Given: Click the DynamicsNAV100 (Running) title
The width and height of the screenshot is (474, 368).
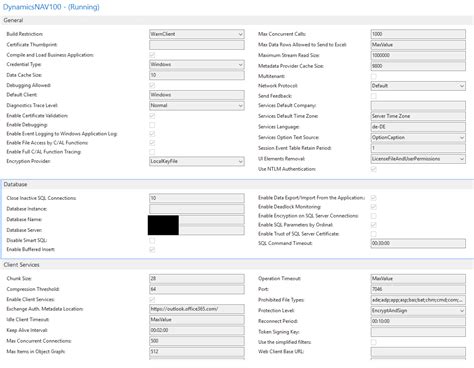Looking at the screenshot, I should point(51,7).
